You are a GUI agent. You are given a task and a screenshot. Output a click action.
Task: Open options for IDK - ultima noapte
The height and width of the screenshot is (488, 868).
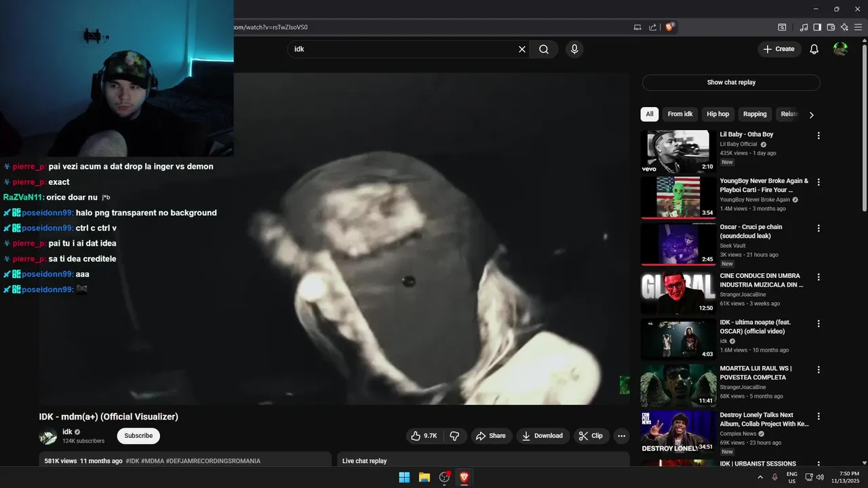818,324
